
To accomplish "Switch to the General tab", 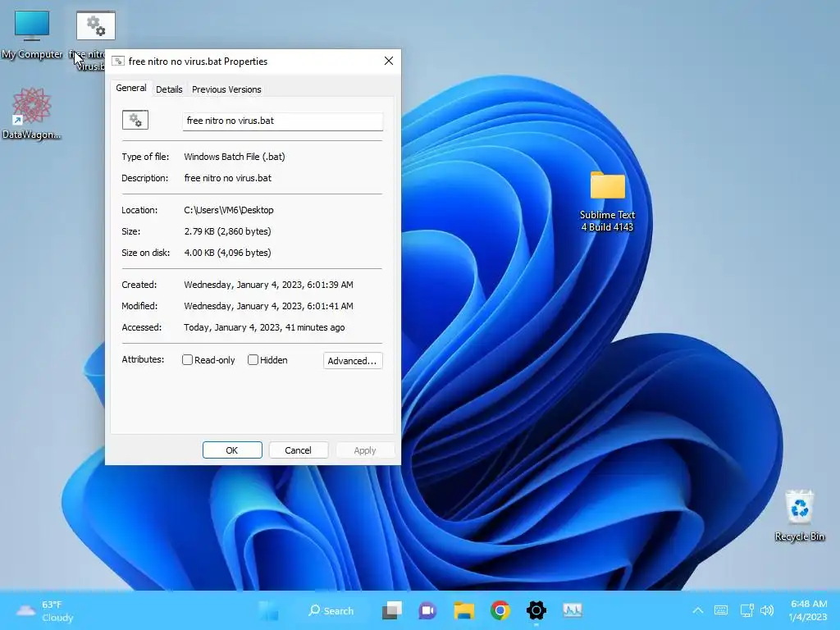I will [x=130, y=89].
